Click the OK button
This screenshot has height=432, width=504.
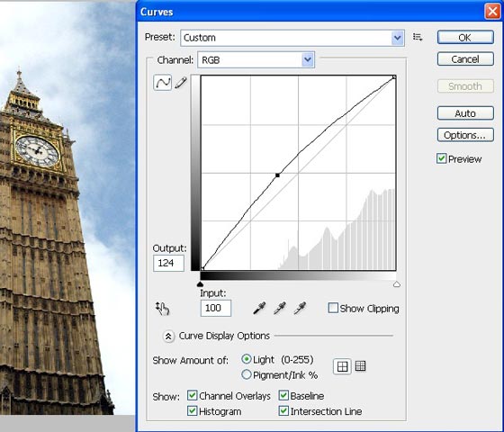(x=465, y=37)
